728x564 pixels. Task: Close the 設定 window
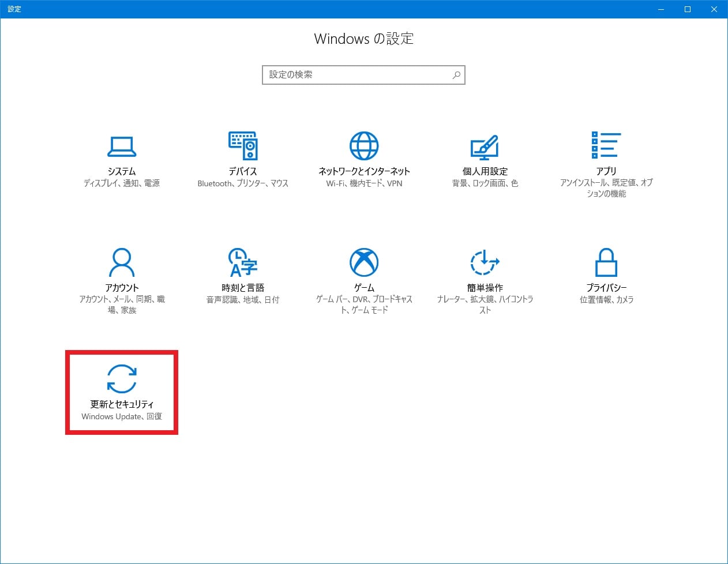714,9
